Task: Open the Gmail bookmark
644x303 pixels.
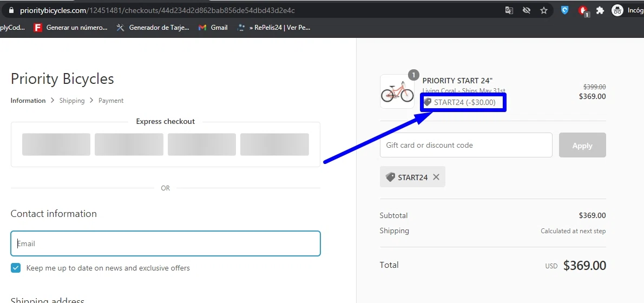Action: click(213, 28)
